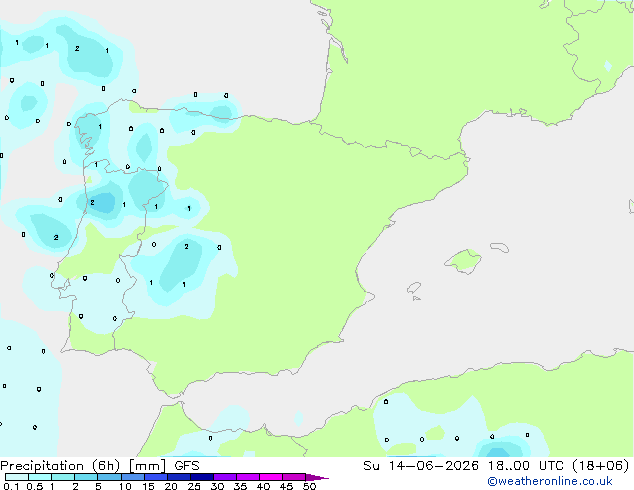Click the legend value label '50'
Image resolution: width=634 pixels, height=490 pixels.
coord(309,486)
